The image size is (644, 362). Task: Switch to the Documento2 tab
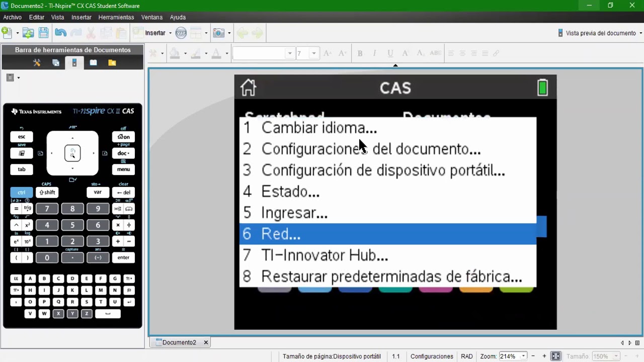[x=179, y=342]
